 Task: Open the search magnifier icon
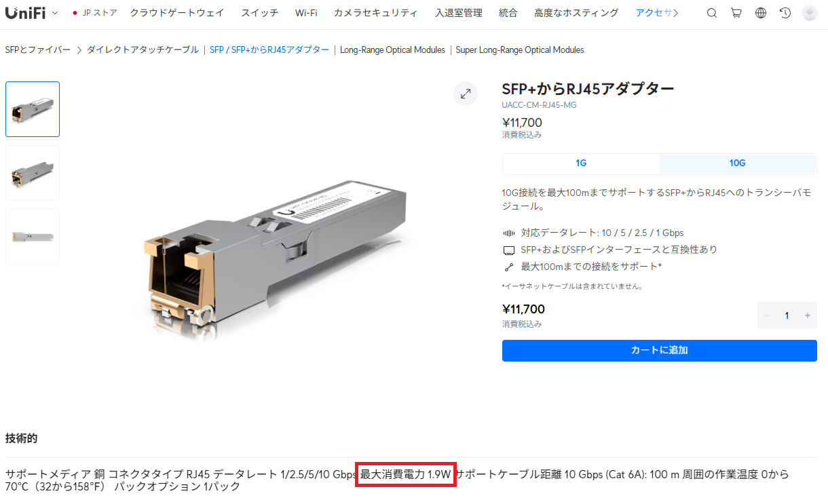[711, 13]
